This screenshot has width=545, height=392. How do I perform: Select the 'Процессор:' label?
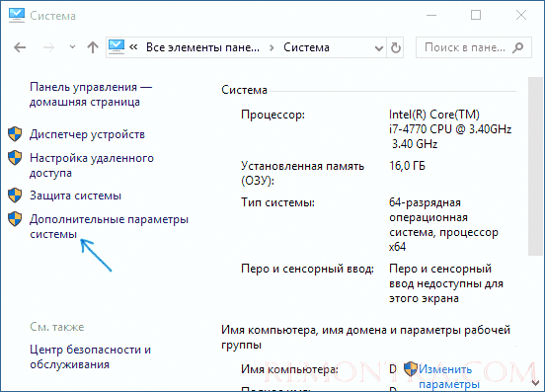click(x=272, y=115)
